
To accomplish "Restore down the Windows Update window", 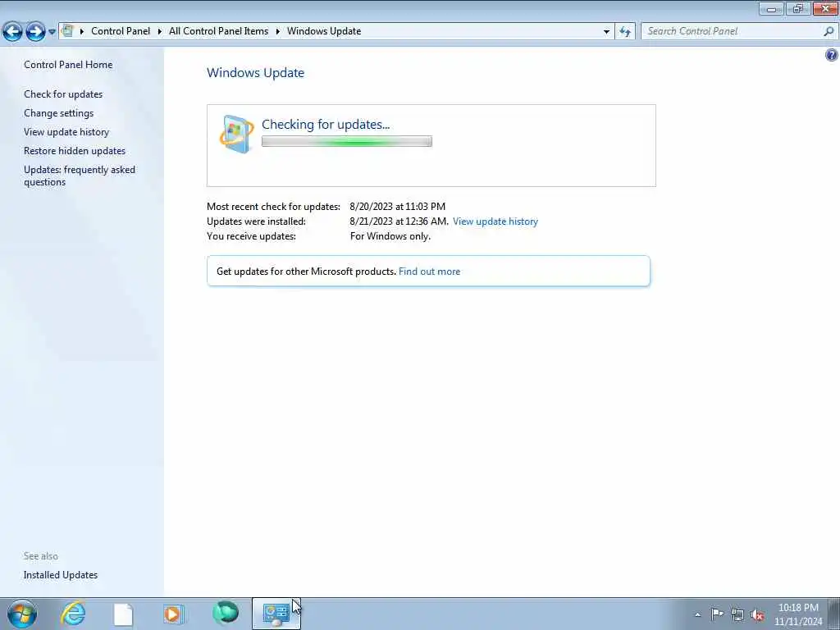I will [798, 8].
